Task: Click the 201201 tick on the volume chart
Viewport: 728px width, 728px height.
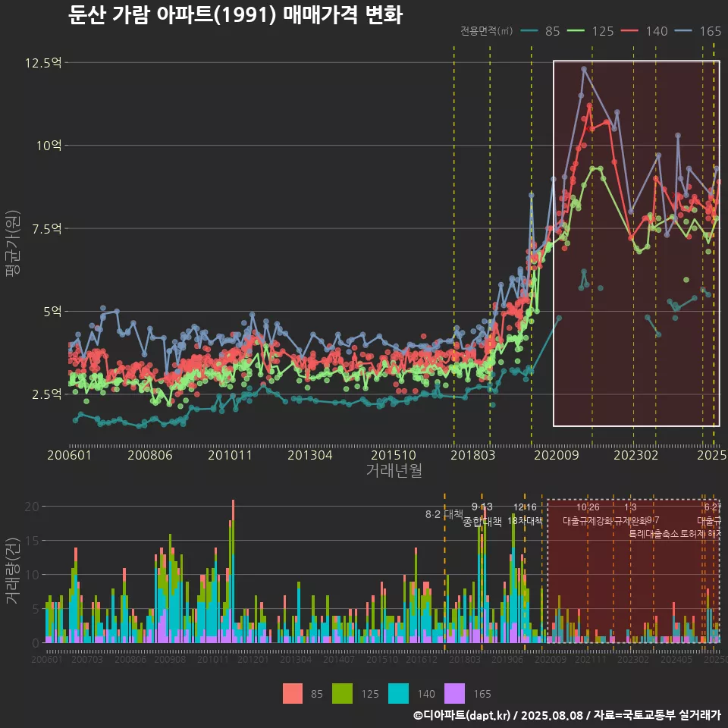Action: point(253,659)
